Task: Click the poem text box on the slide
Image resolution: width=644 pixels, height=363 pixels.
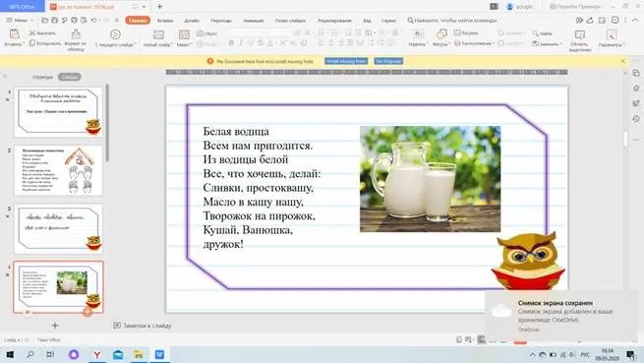Action: 263,188
